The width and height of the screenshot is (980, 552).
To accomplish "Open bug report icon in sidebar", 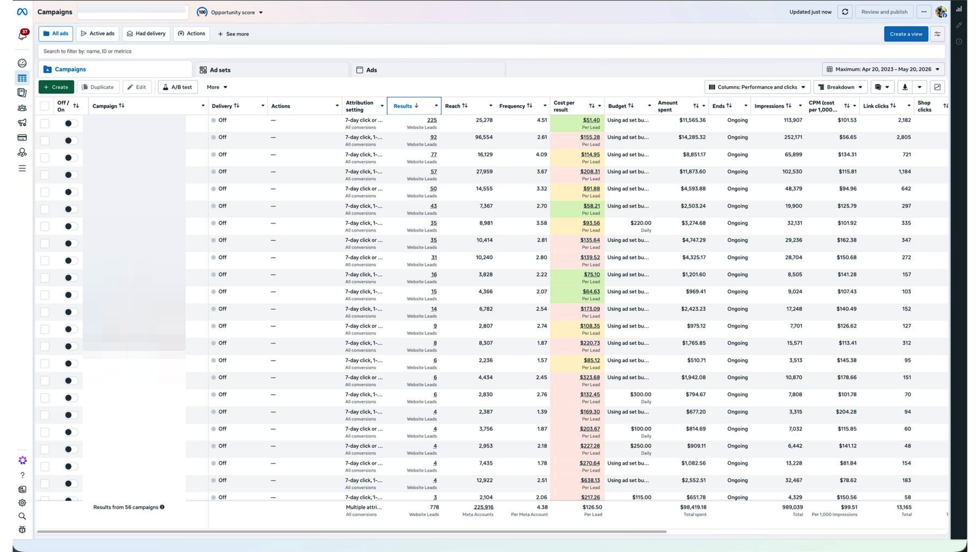I will click(x=22, y=530).
